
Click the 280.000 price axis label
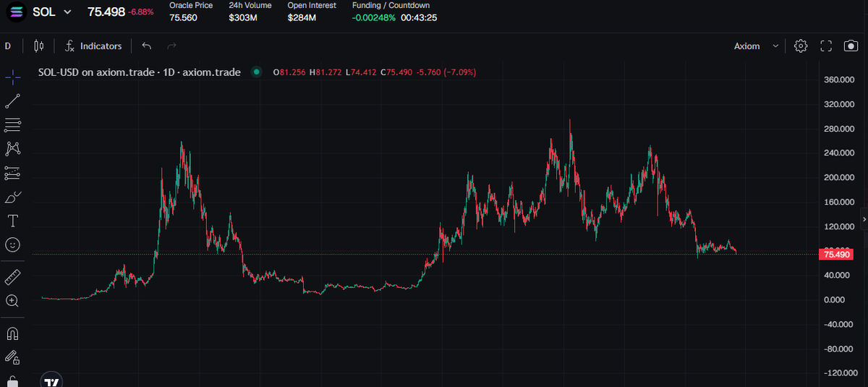[x=840, y=129]
